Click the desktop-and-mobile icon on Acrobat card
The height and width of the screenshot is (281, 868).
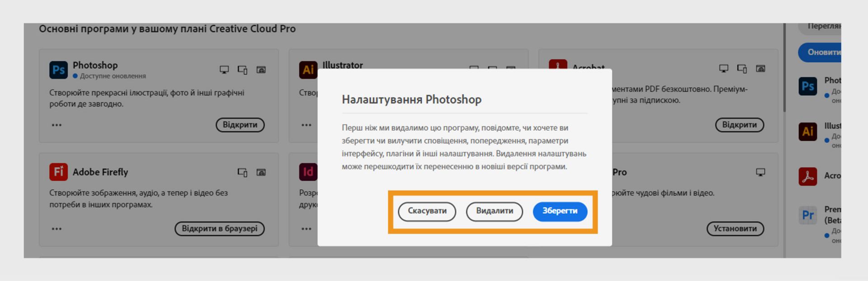(742, 69)
